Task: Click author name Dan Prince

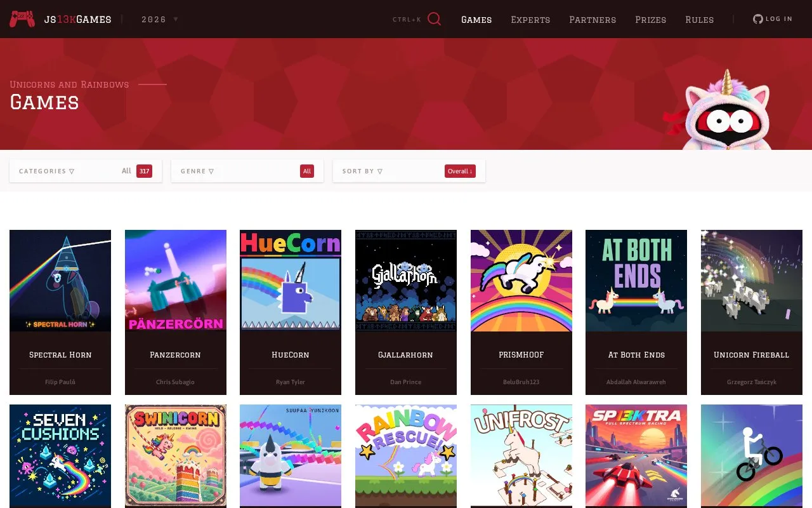Action: point(406,382)
